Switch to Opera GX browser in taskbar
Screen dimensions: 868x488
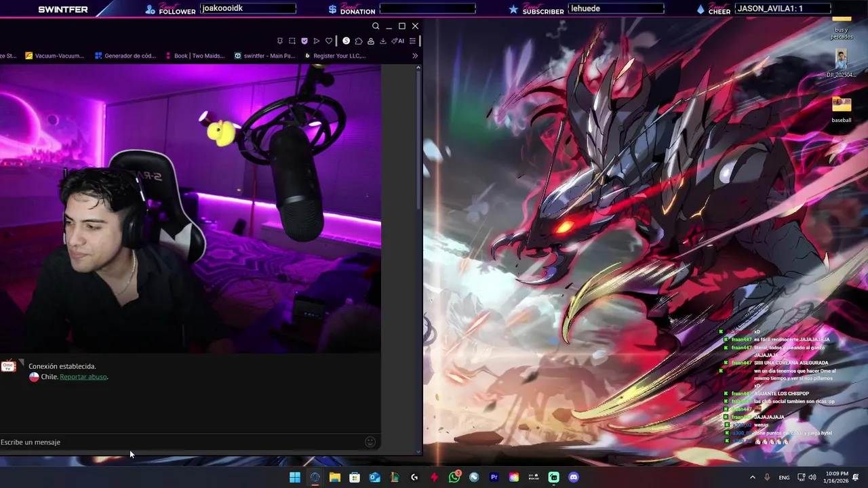pos(315,477)
